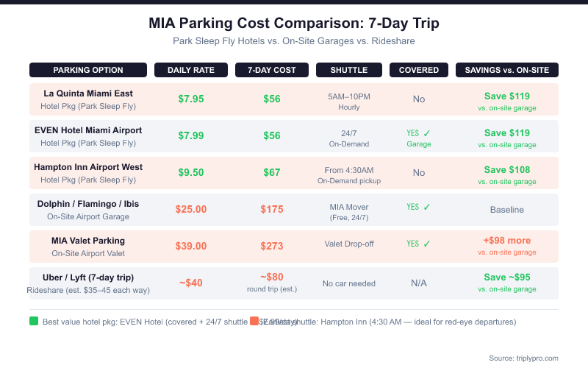Click the orange legend square for earliest shuttle

pyautogui.click(x=254, y=321)
